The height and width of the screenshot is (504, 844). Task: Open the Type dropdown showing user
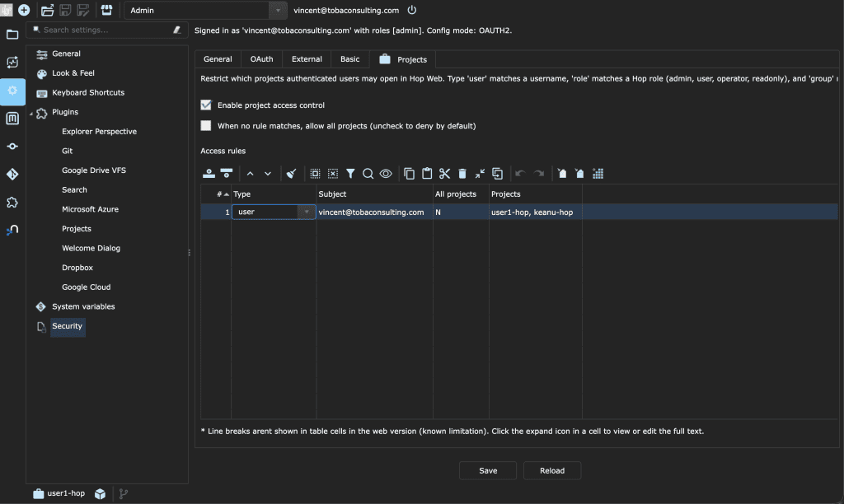(x=307, y=212)
